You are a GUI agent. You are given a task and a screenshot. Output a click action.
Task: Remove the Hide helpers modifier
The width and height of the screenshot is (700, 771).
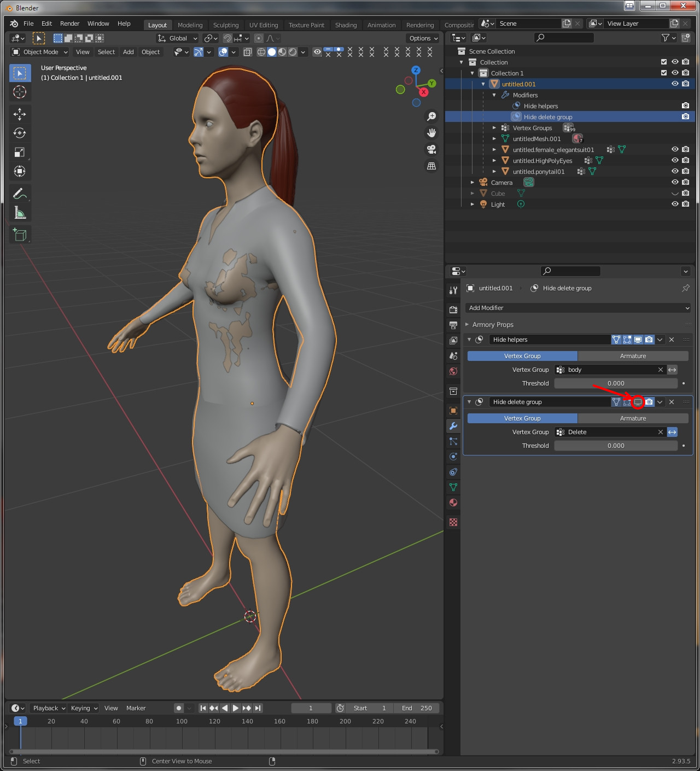[x=672, y=340]
